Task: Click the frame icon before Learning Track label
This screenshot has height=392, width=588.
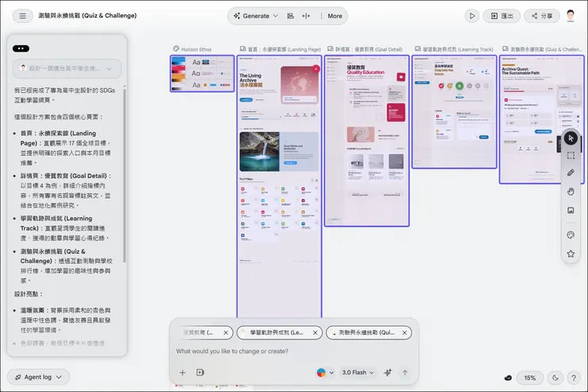Action: [x=418, y=49]
